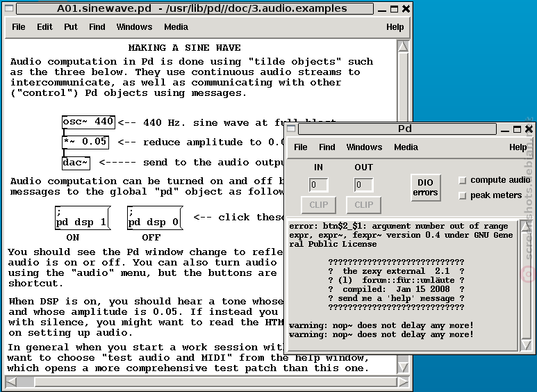The image size is (537, 392).
Task: Open Find menu in the Pd window
Action: click(x=327, y=147)
